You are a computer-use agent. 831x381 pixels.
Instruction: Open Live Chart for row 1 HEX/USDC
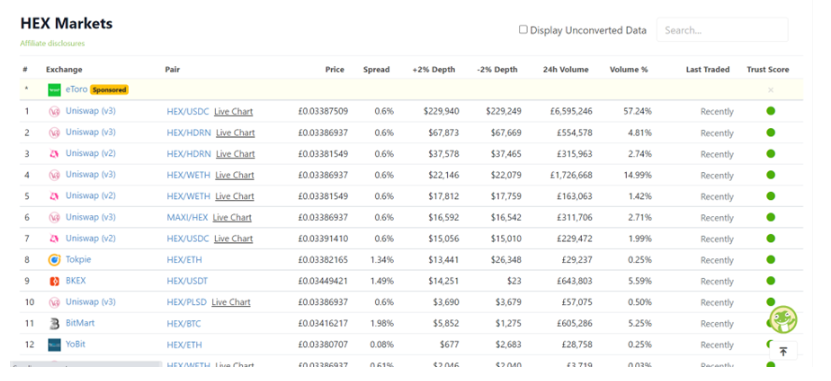click(233, 112)
